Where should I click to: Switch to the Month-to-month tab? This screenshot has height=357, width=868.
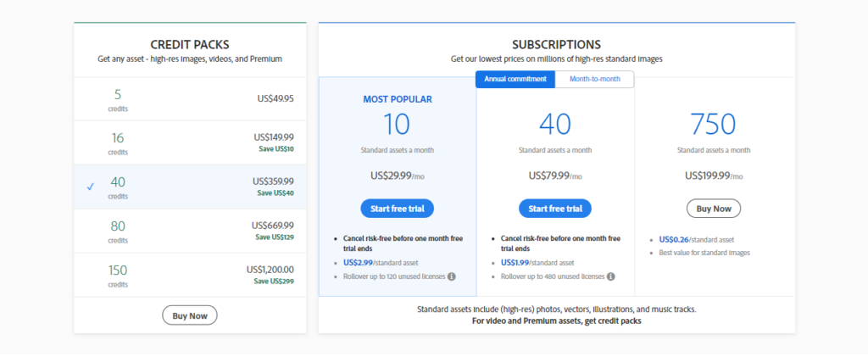coord(594,80)
